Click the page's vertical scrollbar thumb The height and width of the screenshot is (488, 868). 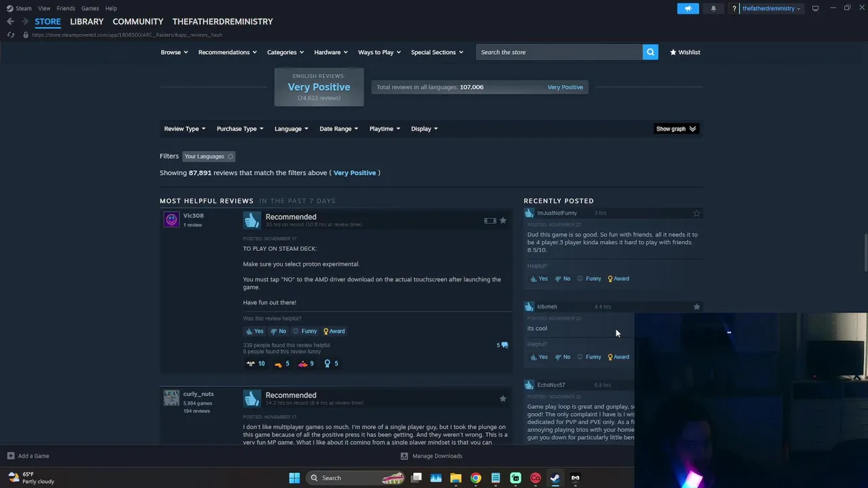click(x=865, y=252)
